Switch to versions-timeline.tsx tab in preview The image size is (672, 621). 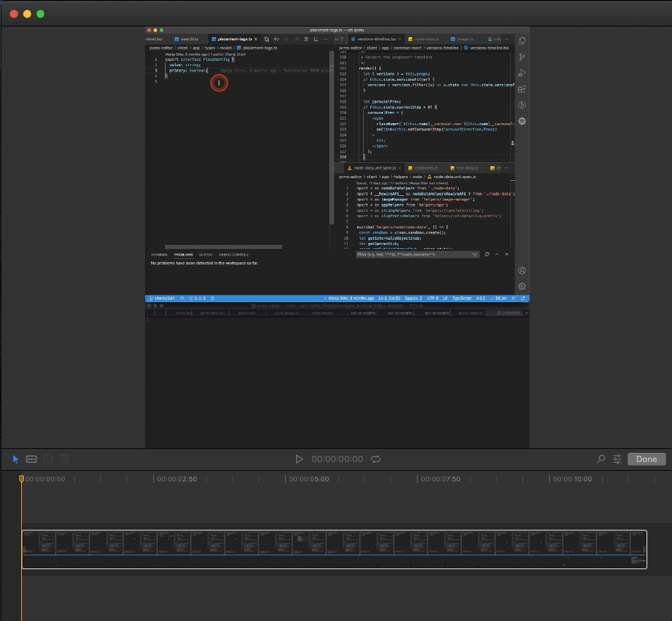pyautogui.click(x=376, y=39)
